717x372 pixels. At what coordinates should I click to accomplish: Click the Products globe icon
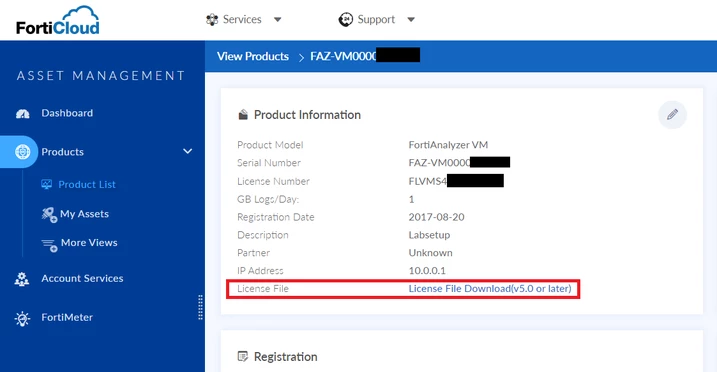point(22,152)
